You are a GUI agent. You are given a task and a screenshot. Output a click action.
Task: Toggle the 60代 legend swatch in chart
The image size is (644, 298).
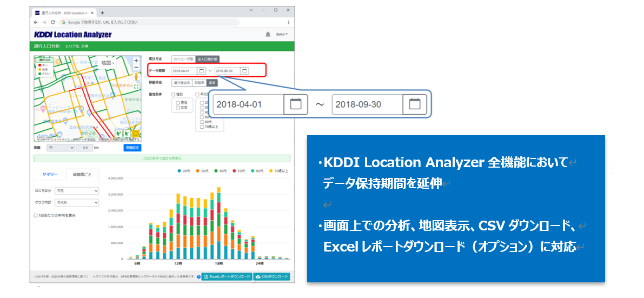[x=252, y=170]
